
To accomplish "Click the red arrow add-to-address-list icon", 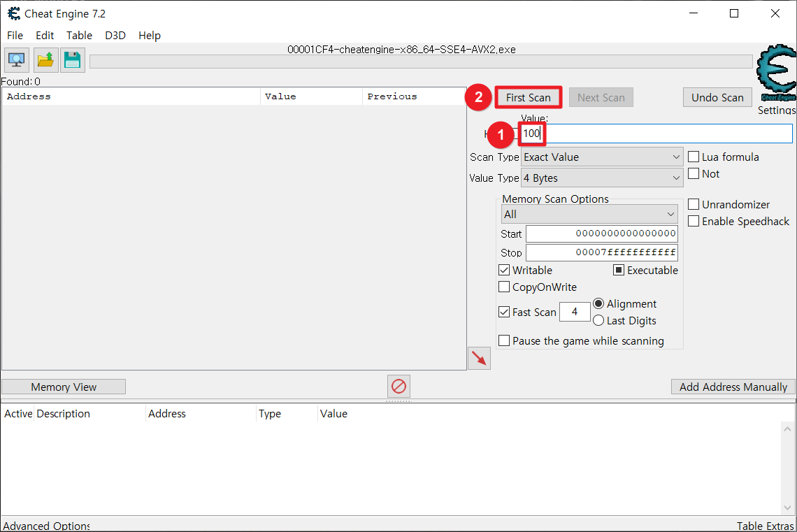I will pos(479,358).
